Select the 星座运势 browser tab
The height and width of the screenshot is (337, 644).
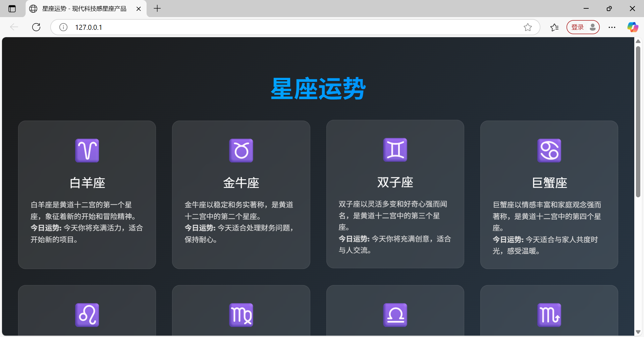86,9
